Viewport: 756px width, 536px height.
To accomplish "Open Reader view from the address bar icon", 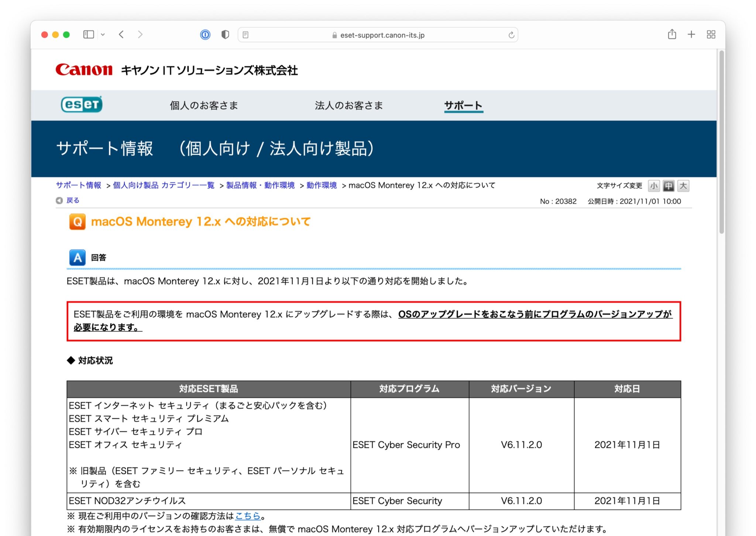I will coord(245,34).
